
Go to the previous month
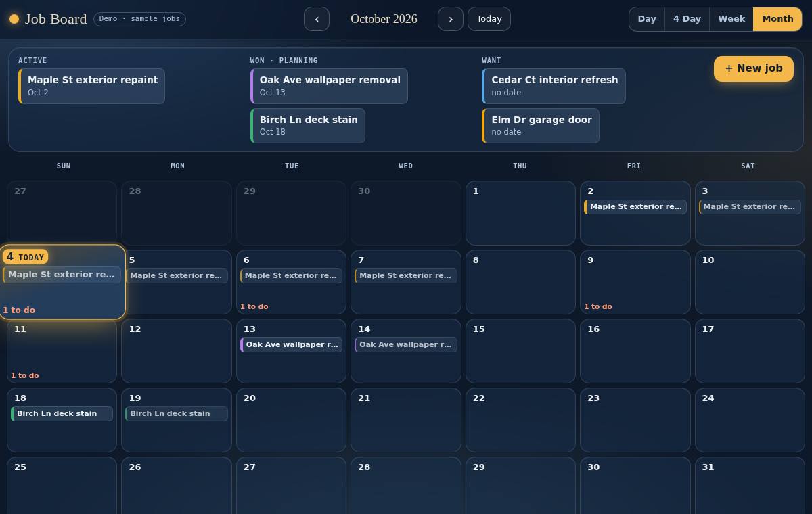(317, 19)
